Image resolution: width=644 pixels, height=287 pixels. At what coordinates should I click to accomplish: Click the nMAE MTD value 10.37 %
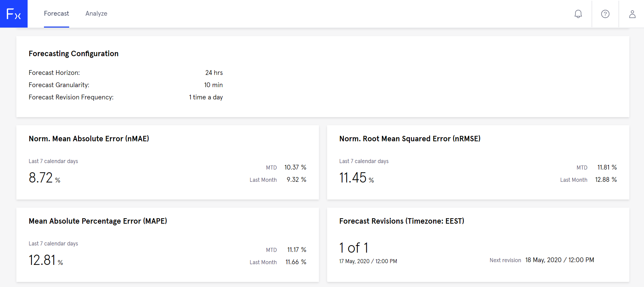pos(295,167)
